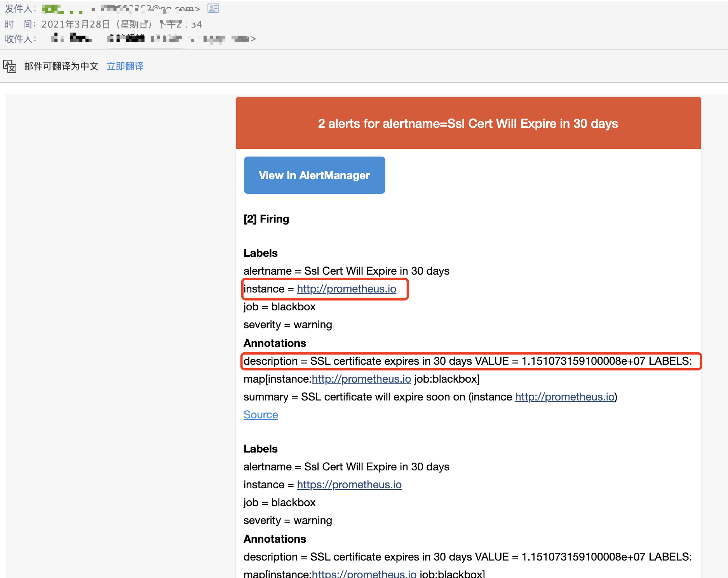Open the http://prometheus.io link in the summary line

(565, 397)
